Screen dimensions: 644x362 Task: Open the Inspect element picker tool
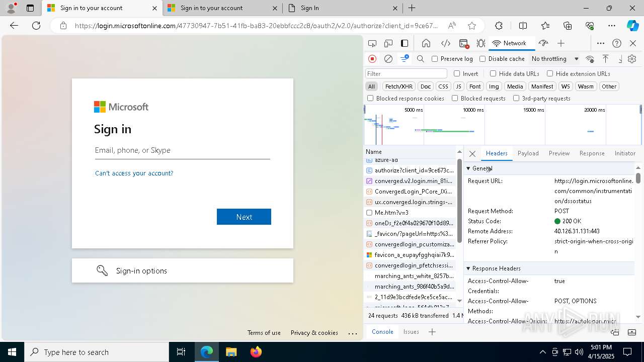click(372, 43)
